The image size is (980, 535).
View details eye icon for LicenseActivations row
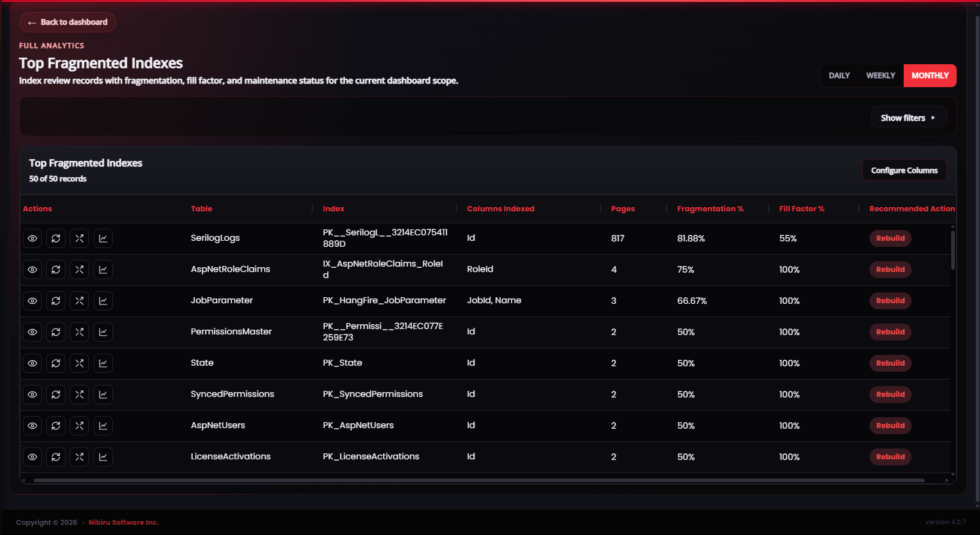[x=32, y=457]
